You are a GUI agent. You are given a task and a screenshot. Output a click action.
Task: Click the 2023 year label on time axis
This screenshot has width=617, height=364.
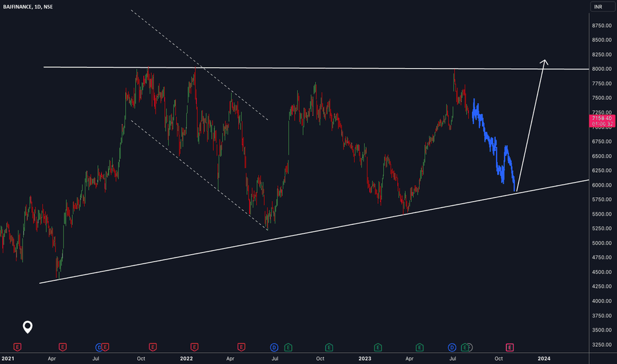coord(365,359)
